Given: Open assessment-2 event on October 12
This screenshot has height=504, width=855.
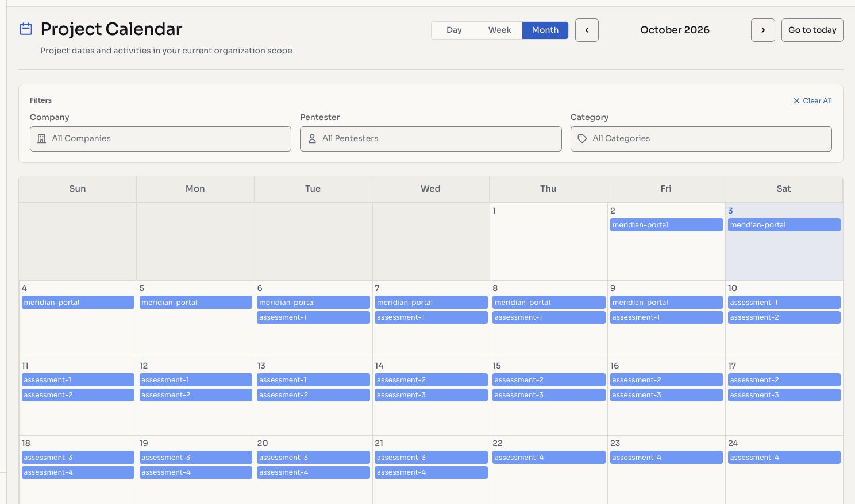Looking at the screenshot, I should point(195,395).
